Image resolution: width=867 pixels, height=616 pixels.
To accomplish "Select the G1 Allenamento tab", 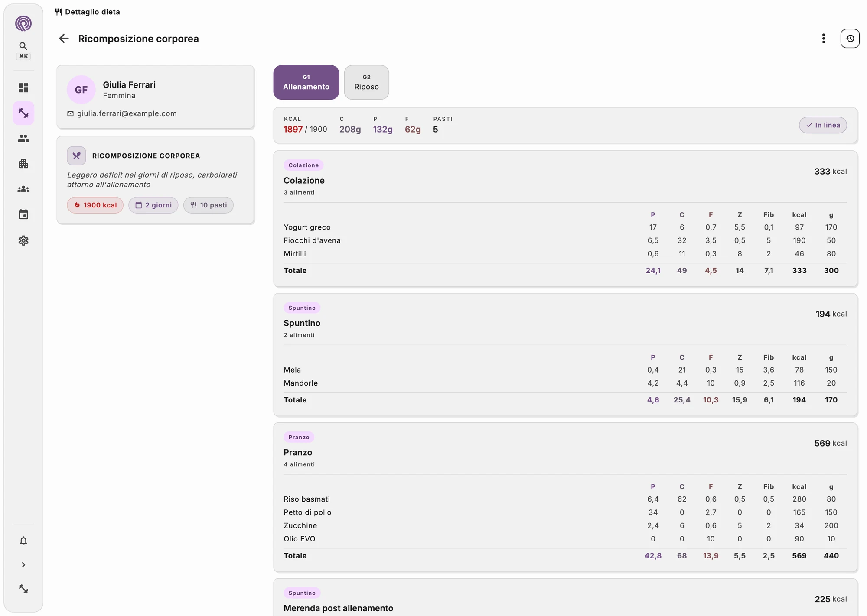I will pos(306,82).
